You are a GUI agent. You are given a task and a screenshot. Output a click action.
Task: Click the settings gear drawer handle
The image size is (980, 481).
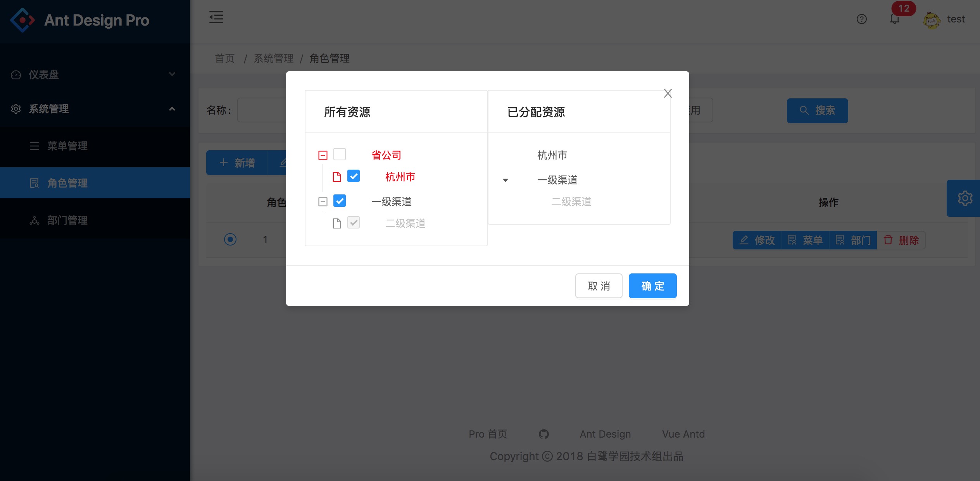pyautogui.click(x=964, y=198)
